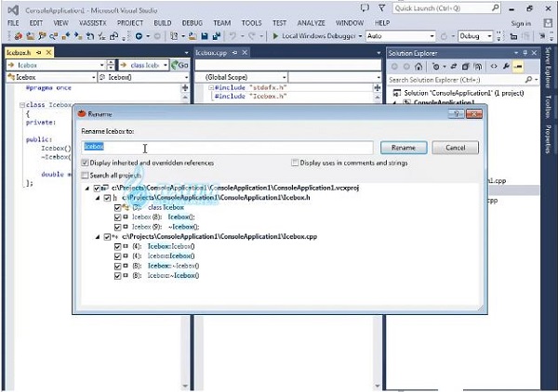Image resolution: width=558 pixels, height=392 pixels.
Task: Collapse the Icebox.cpp node in rename results
Action: 100,237
